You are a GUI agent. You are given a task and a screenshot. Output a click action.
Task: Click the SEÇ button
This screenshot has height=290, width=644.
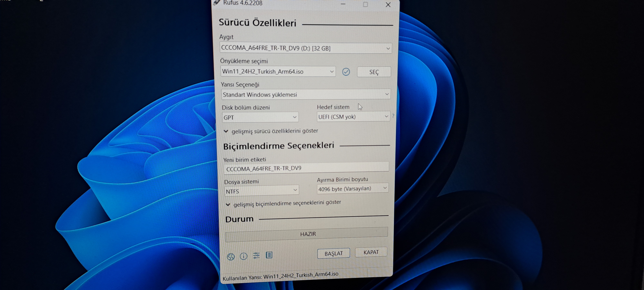tap(374, 72)
